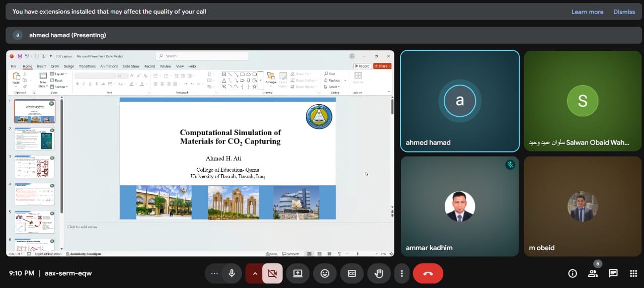Expand the up-arrow chevron beside camera button

click(255, 273)
